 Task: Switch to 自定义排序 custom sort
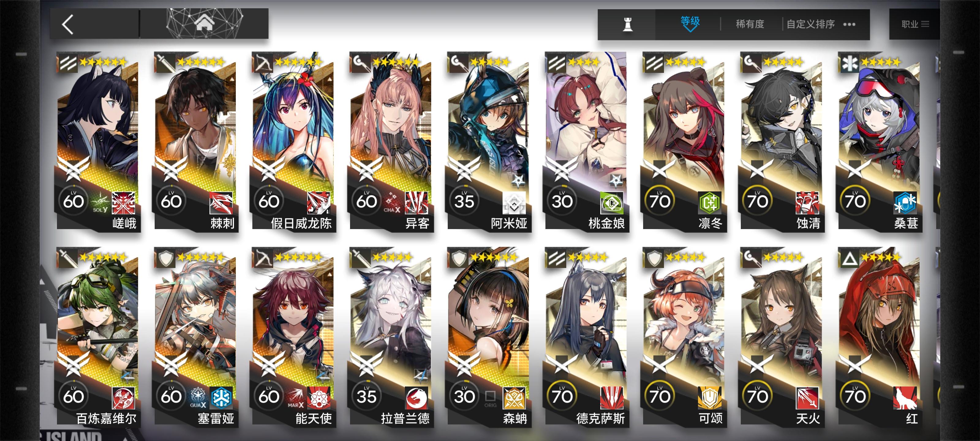(810, 24)
